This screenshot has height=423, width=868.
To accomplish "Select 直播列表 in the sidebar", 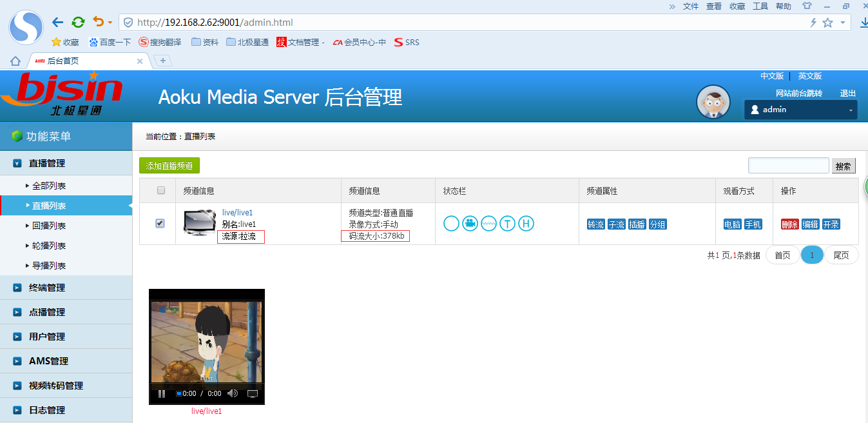I will 66,206.
